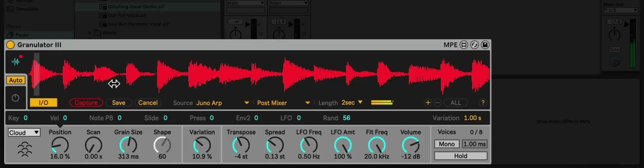The image size is (644, 168).
Task: Open the Cloud mode dropdown
Action: pyautogui.click(x=24, y=133)
